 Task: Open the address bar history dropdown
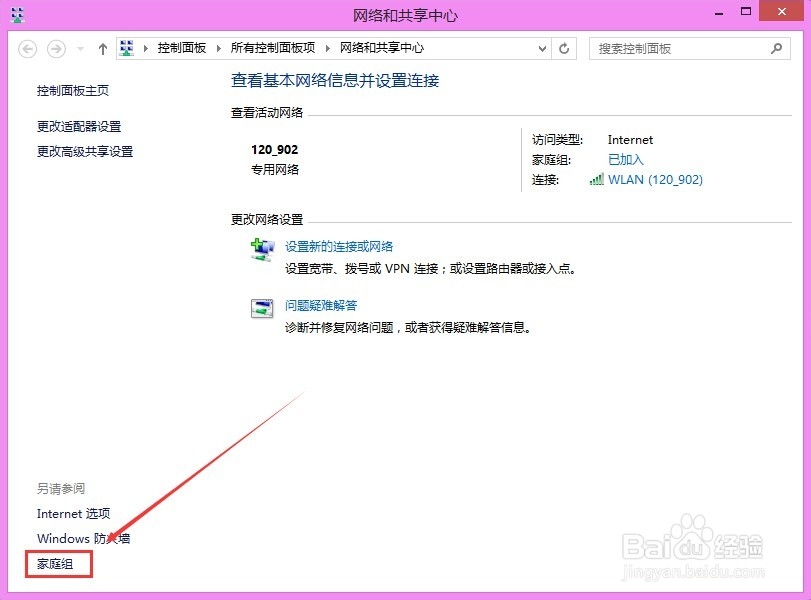pos(542,47)
